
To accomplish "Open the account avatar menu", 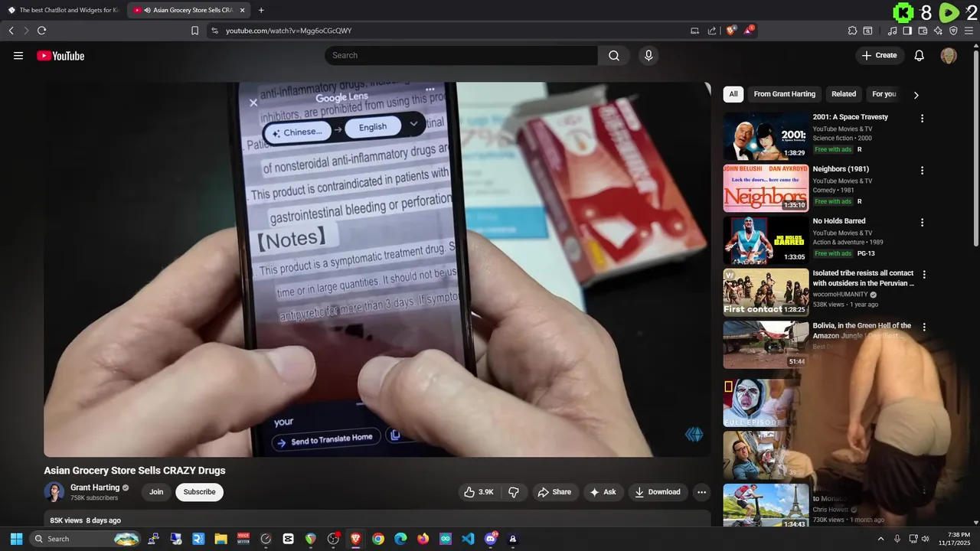I will [x=949, y=55].
